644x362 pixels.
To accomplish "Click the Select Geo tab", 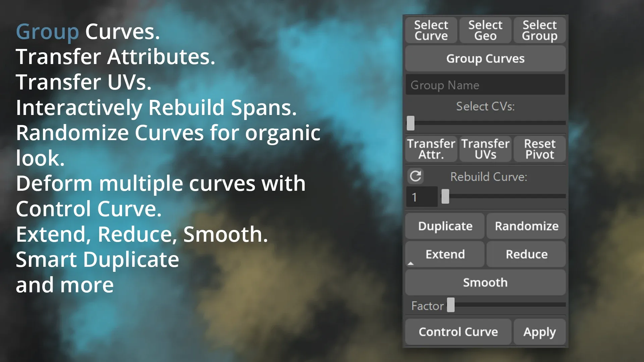I will (x=485, y=30).
